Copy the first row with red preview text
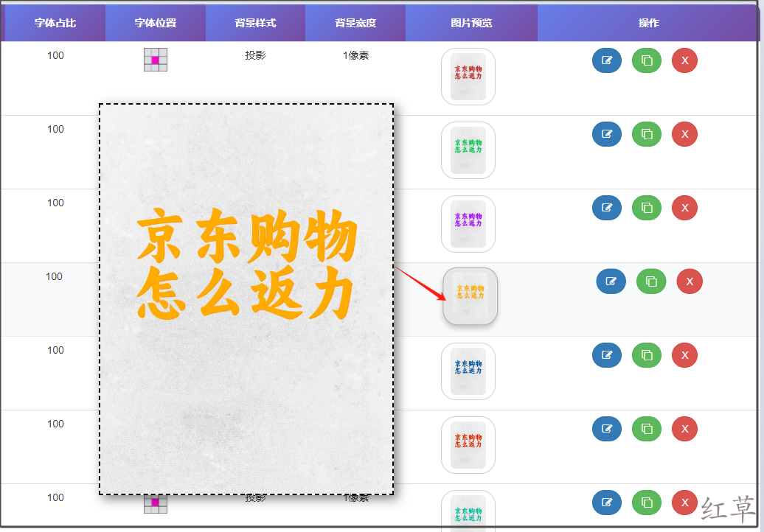 (x=647, y=60)
